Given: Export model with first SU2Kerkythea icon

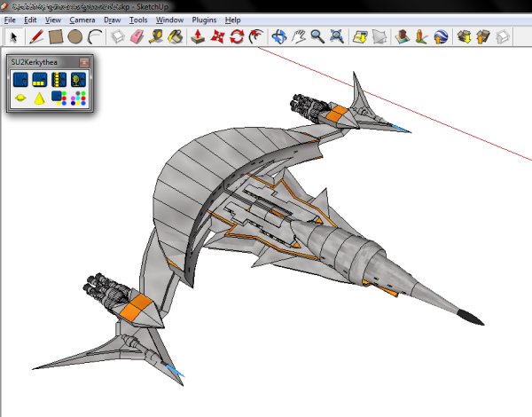Looking at the screenshot, I should 20,80.
